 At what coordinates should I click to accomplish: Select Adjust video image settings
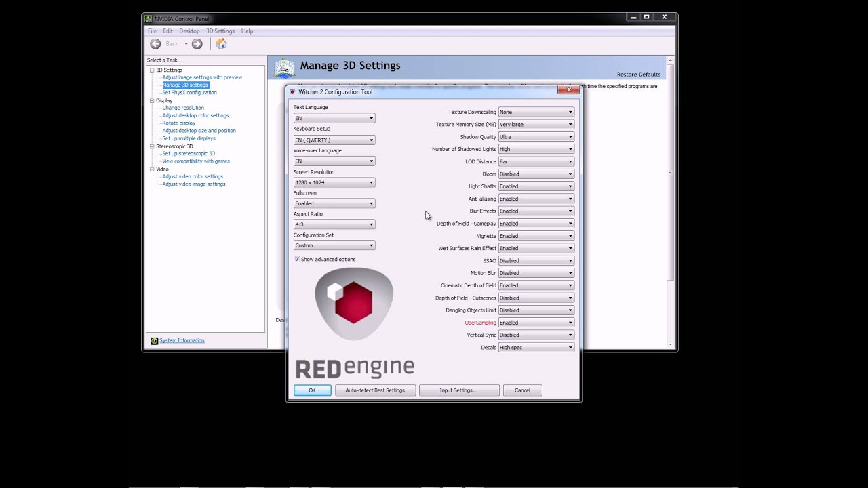click(x=194, y=184)
